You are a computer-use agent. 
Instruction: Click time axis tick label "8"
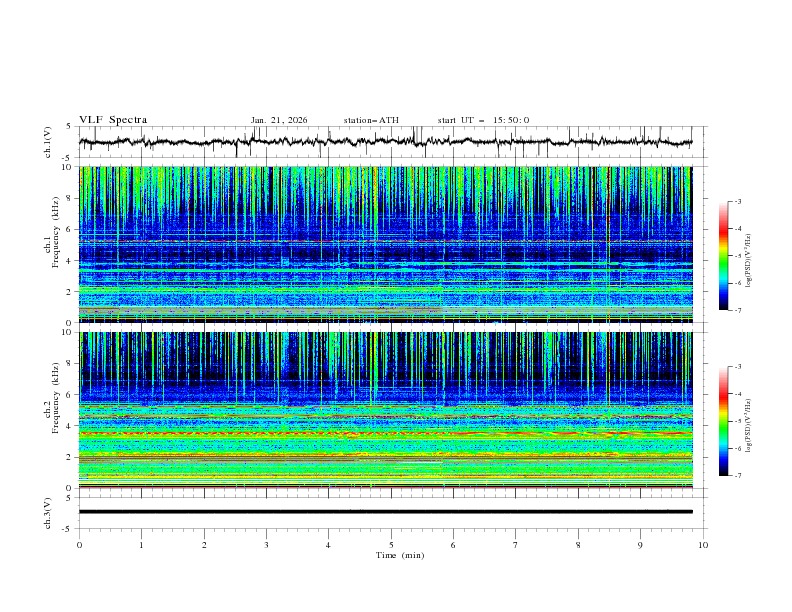(x=578, y=545)
